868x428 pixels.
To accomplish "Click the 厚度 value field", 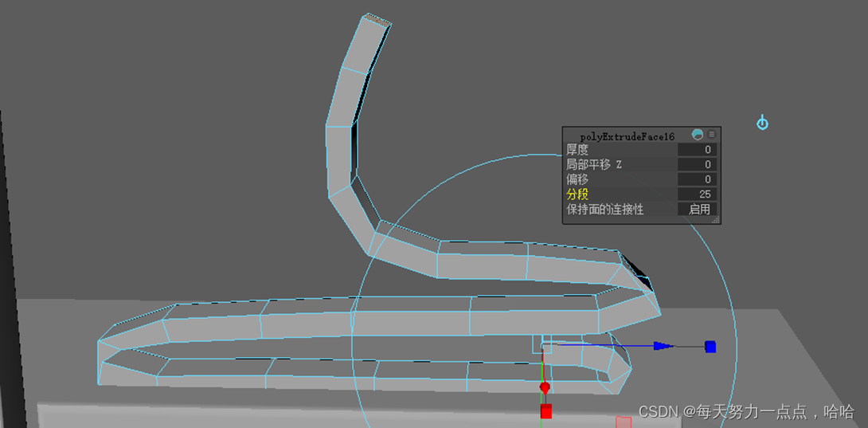I will point(698,150).
